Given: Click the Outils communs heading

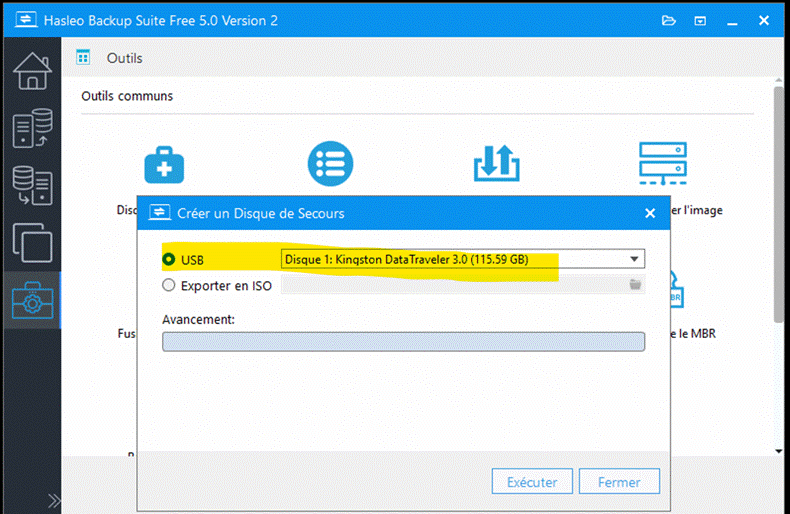Looking at the screenshot, I should point(127,96).
